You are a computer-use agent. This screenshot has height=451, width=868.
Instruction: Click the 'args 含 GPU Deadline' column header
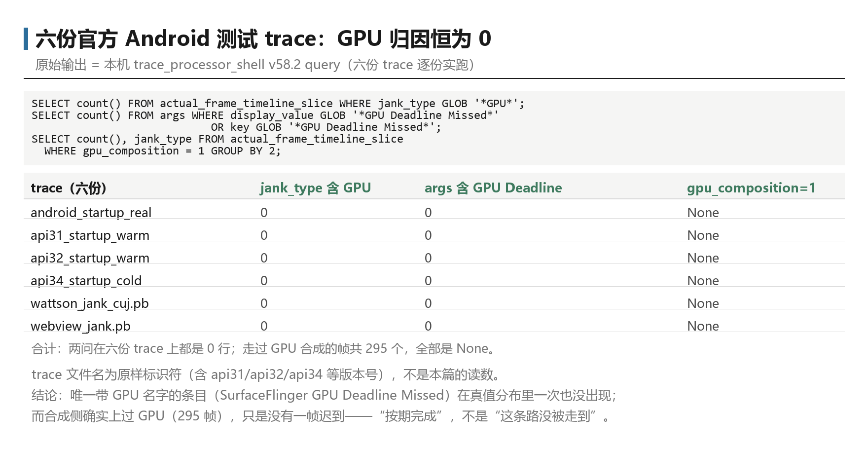pos(493,188)
